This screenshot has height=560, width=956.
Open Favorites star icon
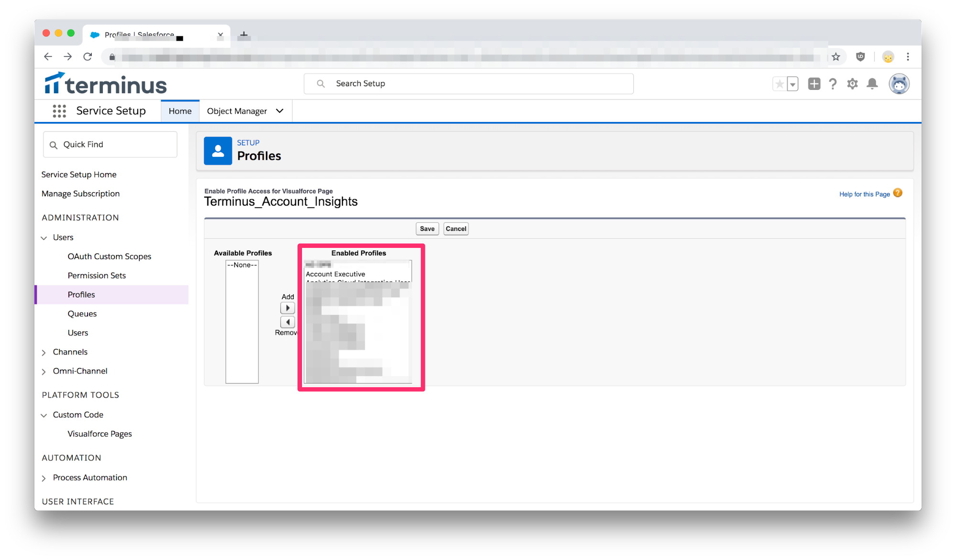(x=779, y=84)
